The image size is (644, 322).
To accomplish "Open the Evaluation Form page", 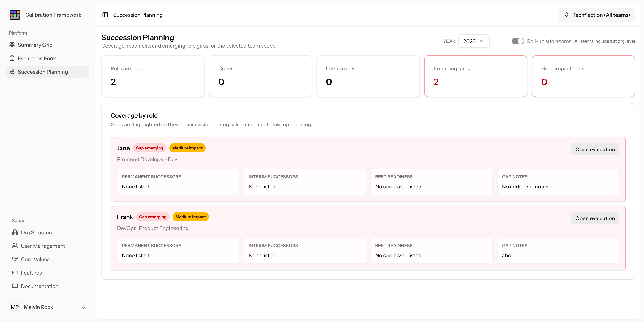I will tap(48, 58).
